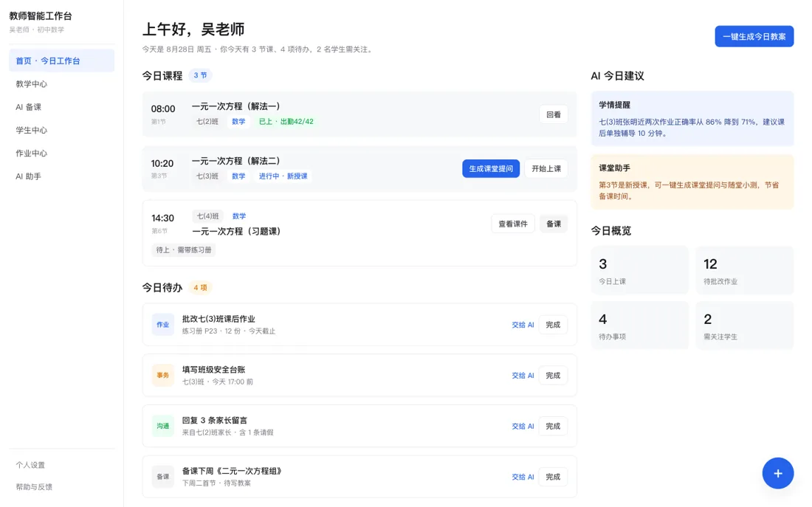Click 交给 AI for 回复 3 条家长留言

[523, 427]
